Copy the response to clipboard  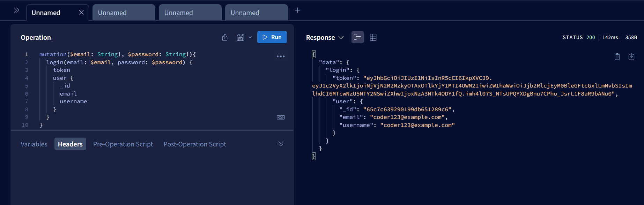pyautogui.click(x=617, y=56)
